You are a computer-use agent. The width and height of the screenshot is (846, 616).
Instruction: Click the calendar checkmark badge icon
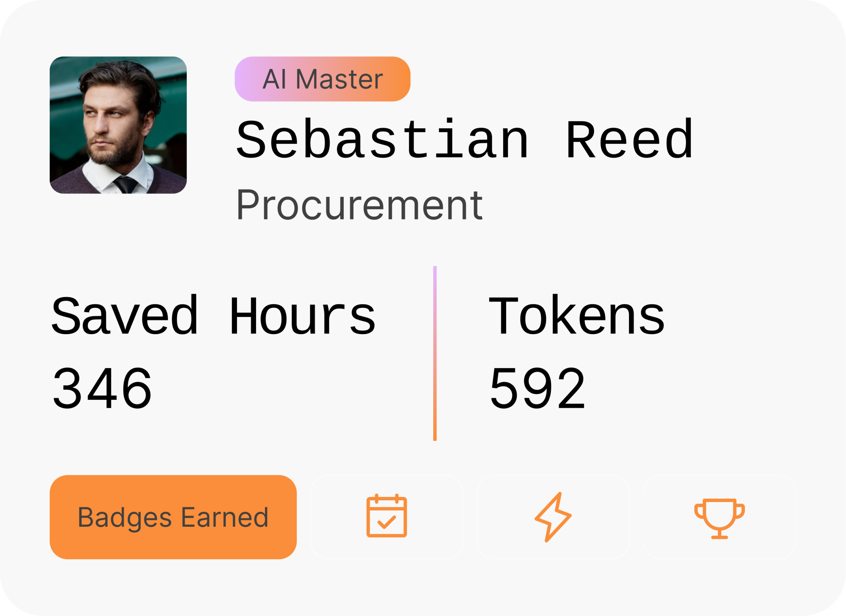[x=386, y=517]
